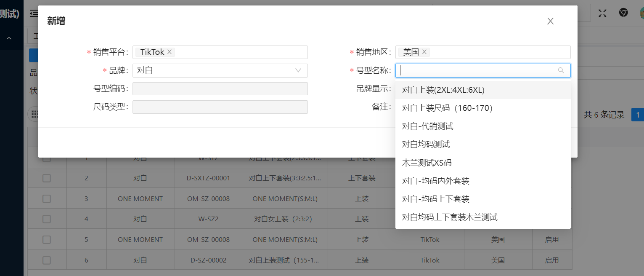Check the checkbox for row 2
This screenshot has height=276, width=644.
point(47,178)
